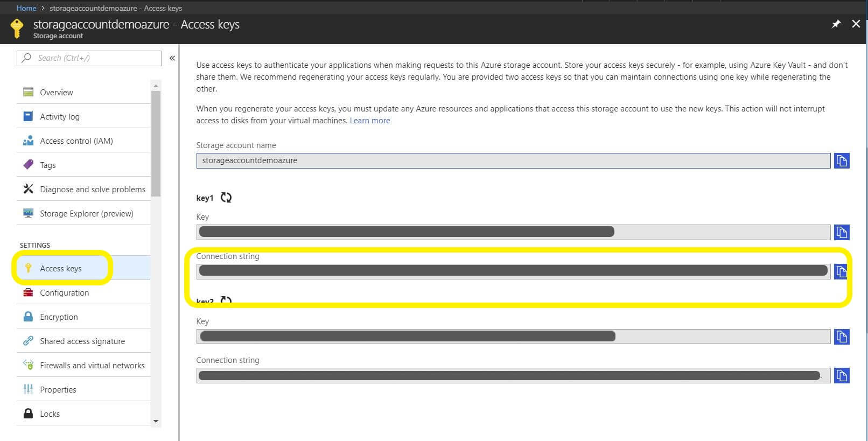
Task: Click the Tags icon
Action: pyautogui.click(x=29, y=165)
